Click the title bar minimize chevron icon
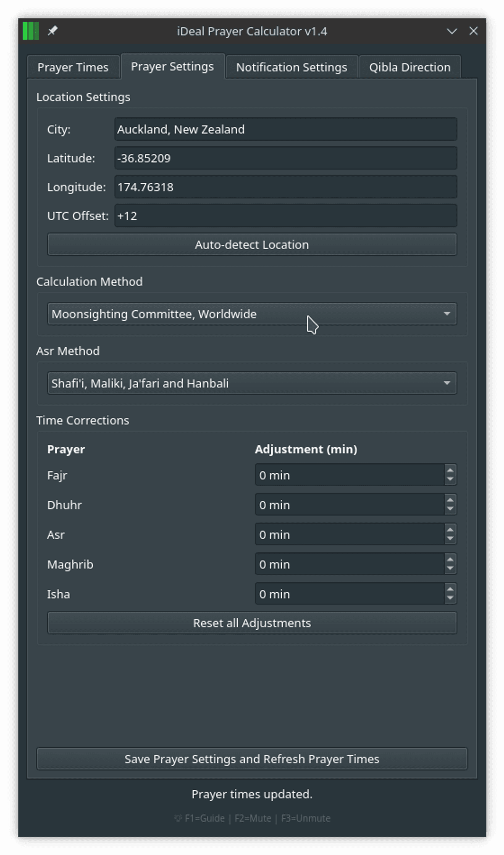The height and width of the screenshot is (855, 504). pos(451,31)
